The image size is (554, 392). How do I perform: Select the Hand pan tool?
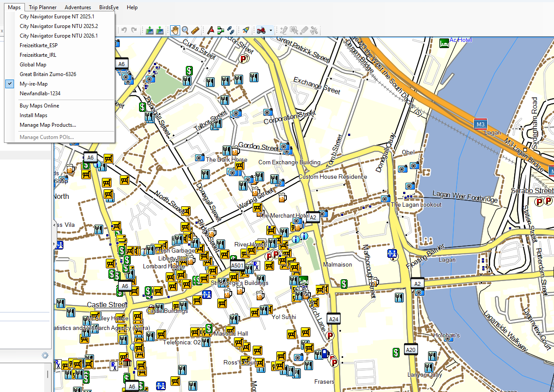(x=175, y=30)
